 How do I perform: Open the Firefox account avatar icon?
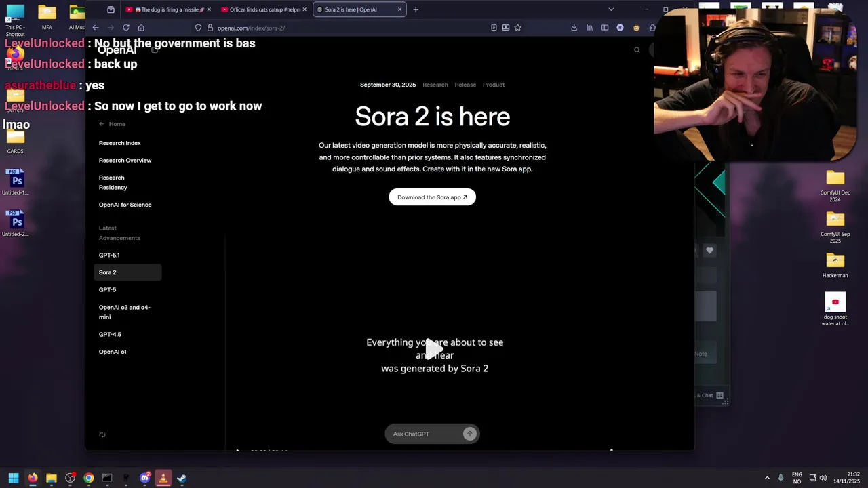[x=620, y=28]
